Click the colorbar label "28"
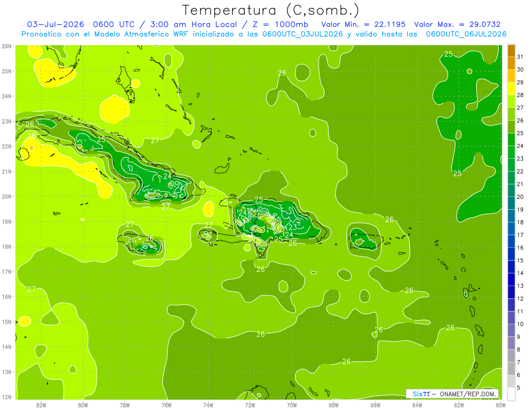The width and height of the screenshot is (532, 411). [x=520, y=95]
